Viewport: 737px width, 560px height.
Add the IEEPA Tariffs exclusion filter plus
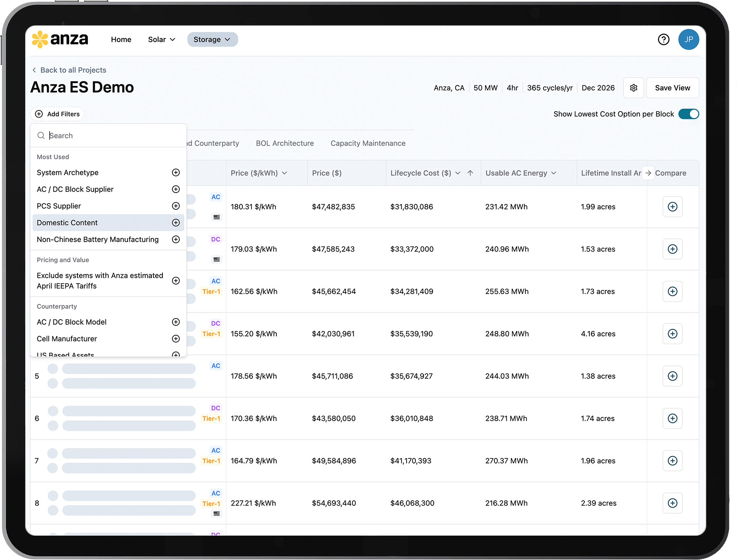tap(176, 281)
